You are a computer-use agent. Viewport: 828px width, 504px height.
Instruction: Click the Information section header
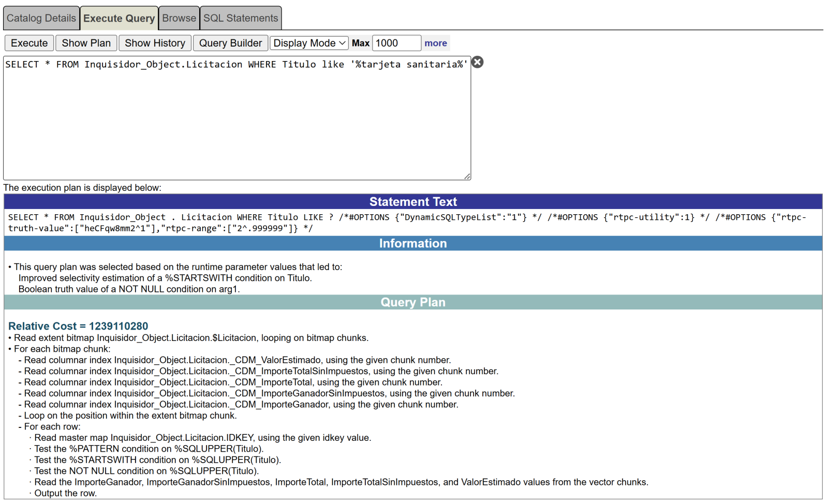pyautogui.click(x=413, y=243)
